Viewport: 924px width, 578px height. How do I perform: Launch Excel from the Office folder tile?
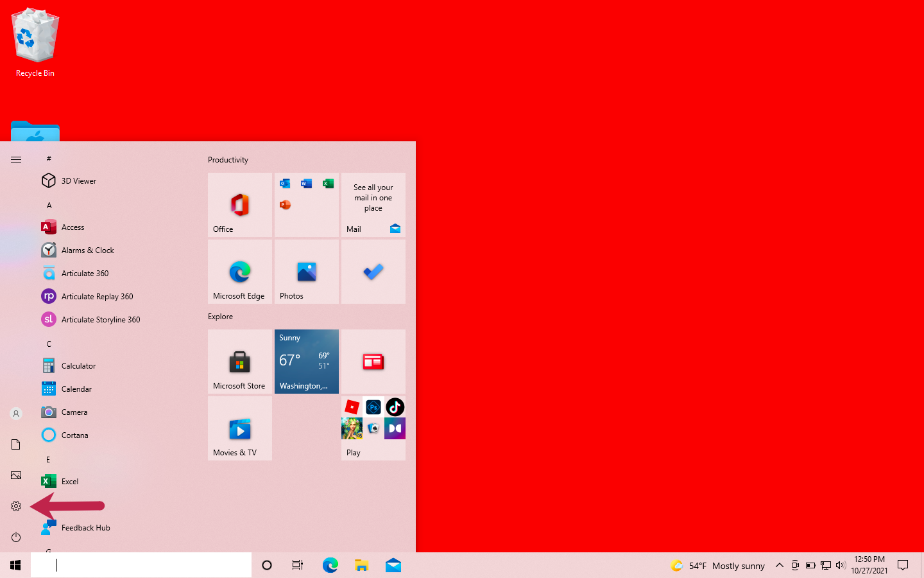(328, 184)
